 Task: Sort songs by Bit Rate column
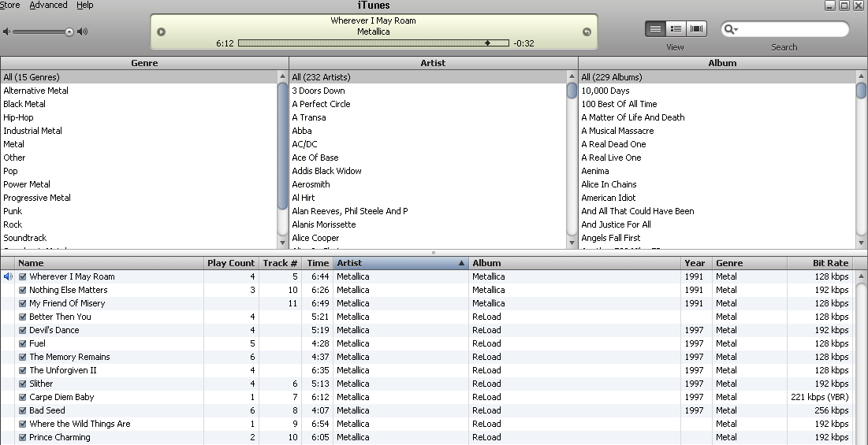[x=821, y=263]
